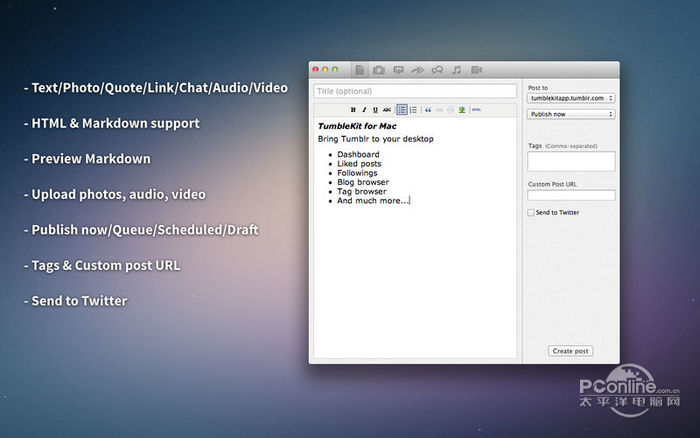Insert an image with the picture icon
The width and height of the screenshot is (700, 438).
click(x=462, y=110)
